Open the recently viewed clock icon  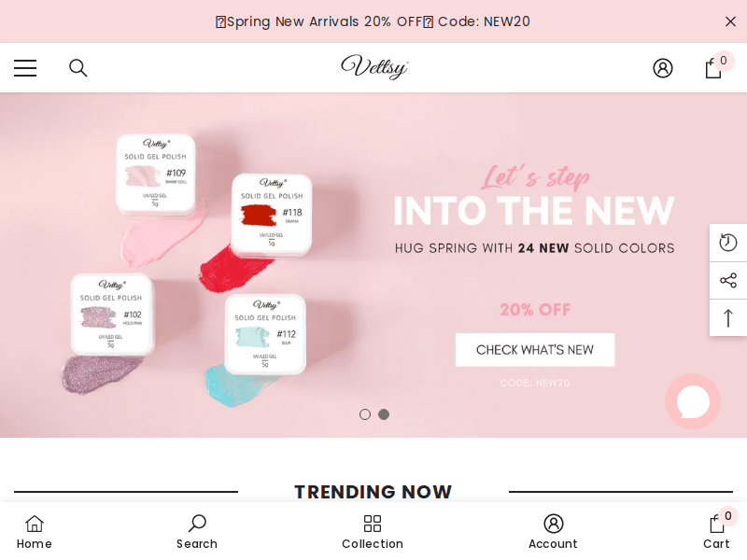click(728, 243)
